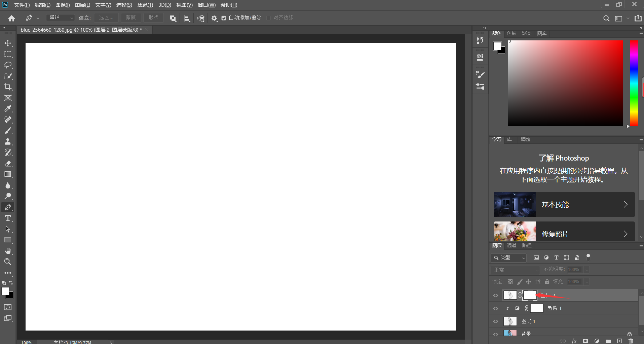Switch to the 通道 tab

[512, 245]
